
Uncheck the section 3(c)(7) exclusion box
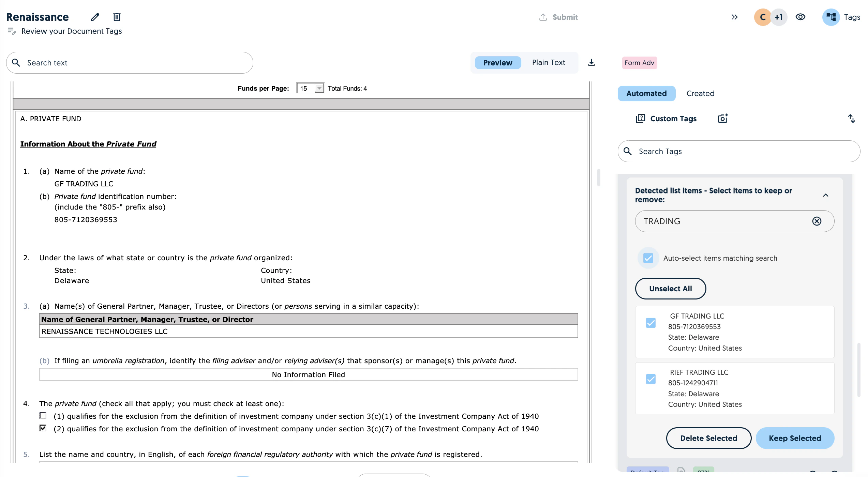43,428
